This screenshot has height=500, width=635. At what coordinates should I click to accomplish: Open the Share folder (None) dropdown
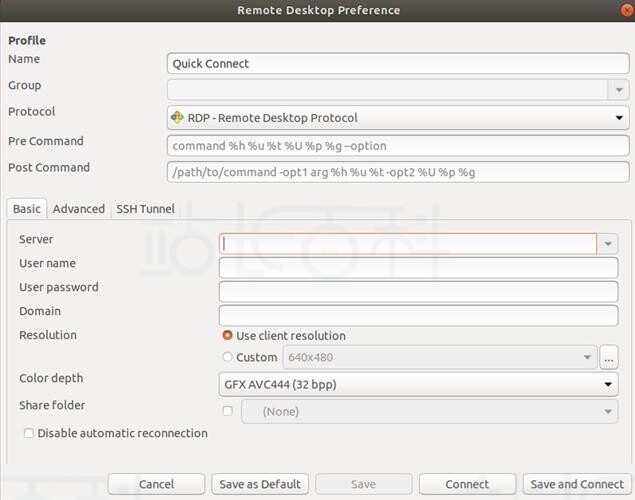[430, 411]
